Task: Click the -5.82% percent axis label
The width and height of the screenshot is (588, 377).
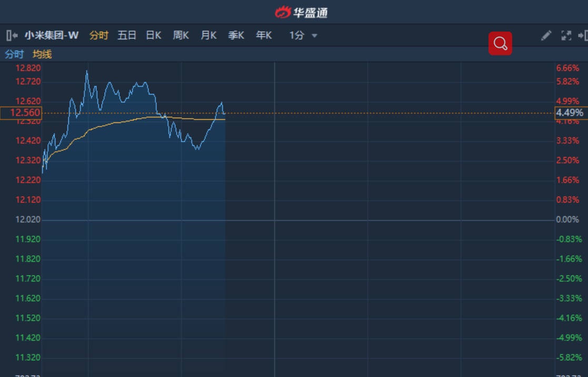Action: (x=569, y=358)
